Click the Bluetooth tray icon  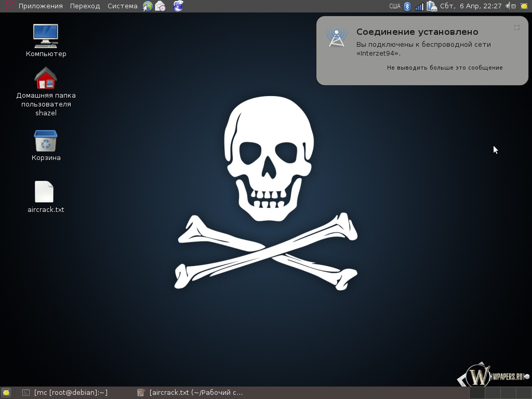click(407, 6)
